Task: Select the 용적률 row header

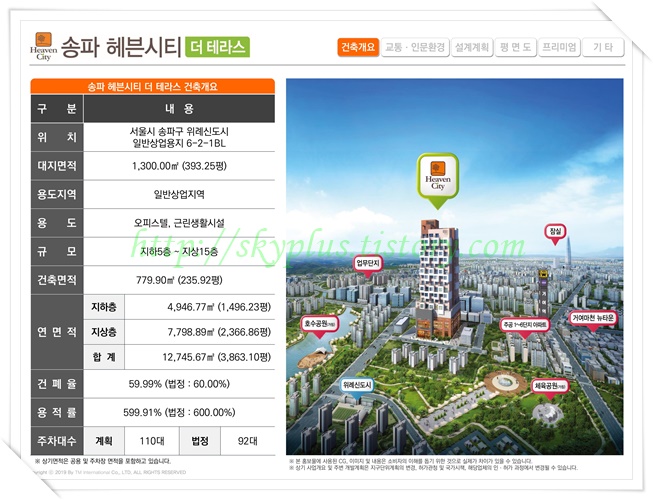Action: point(57,413)
